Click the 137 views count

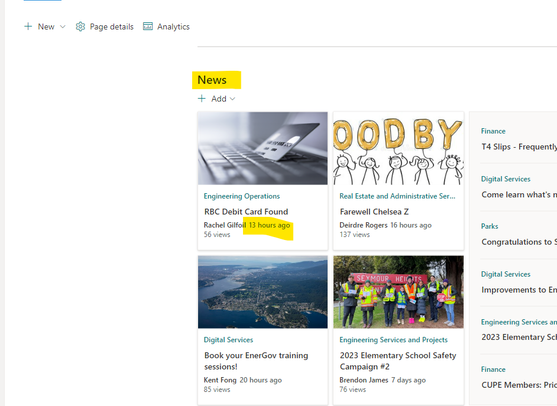pos(355,234)
